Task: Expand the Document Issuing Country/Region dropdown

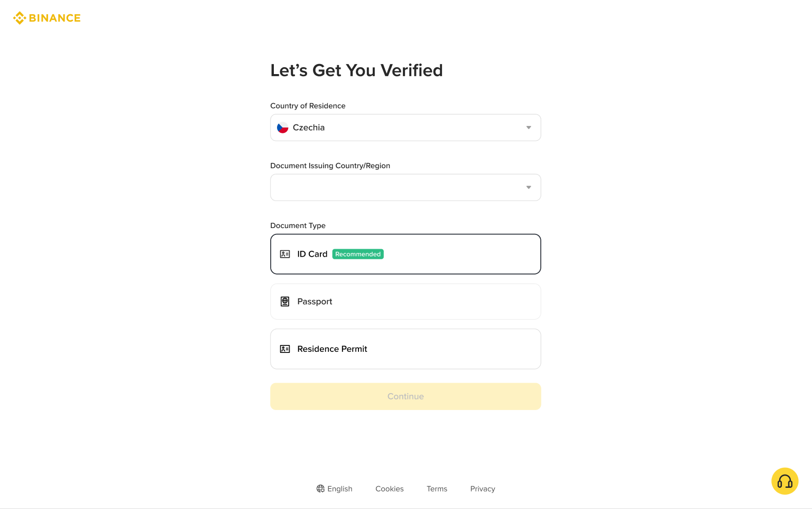Action: coord(405,187)
